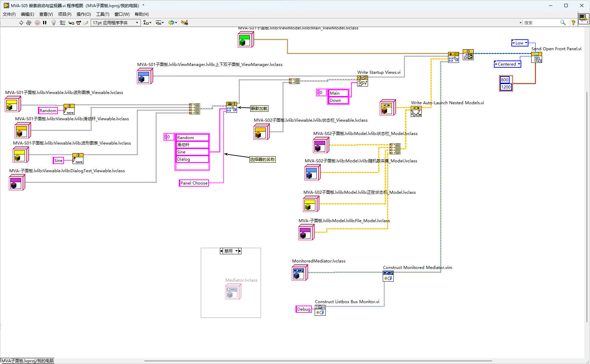
Task: Open the Reorder objects dropdown
Action: 172,23
